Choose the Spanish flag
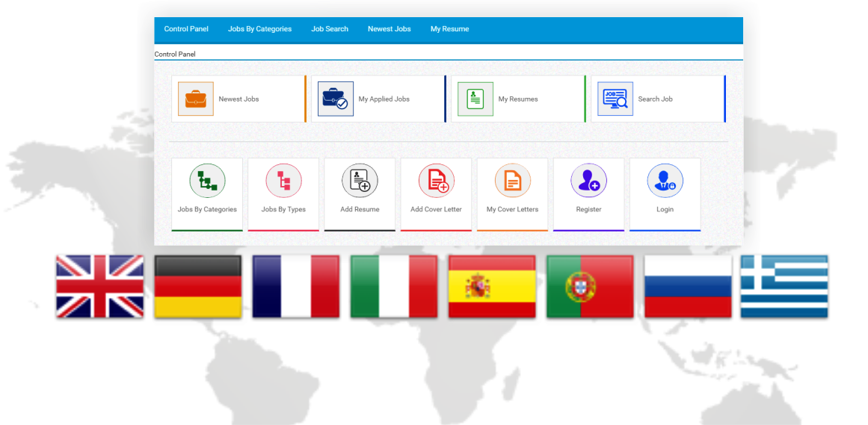 492,286
